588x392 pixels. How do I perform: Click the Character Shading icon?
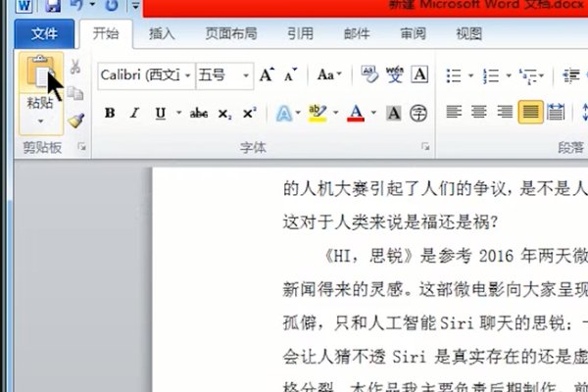(x=394, y=113)
